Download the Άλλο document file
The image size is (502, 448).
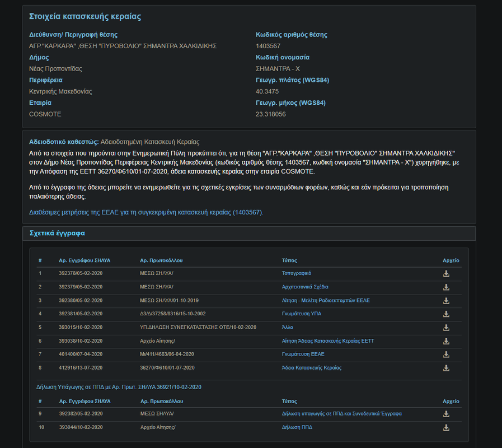446,328
